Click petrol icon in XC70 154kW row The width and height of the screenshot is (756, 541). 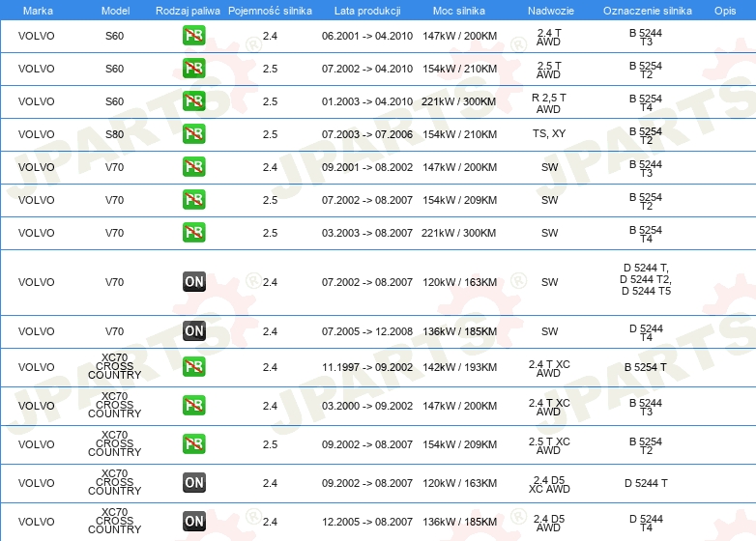point(193,443)
